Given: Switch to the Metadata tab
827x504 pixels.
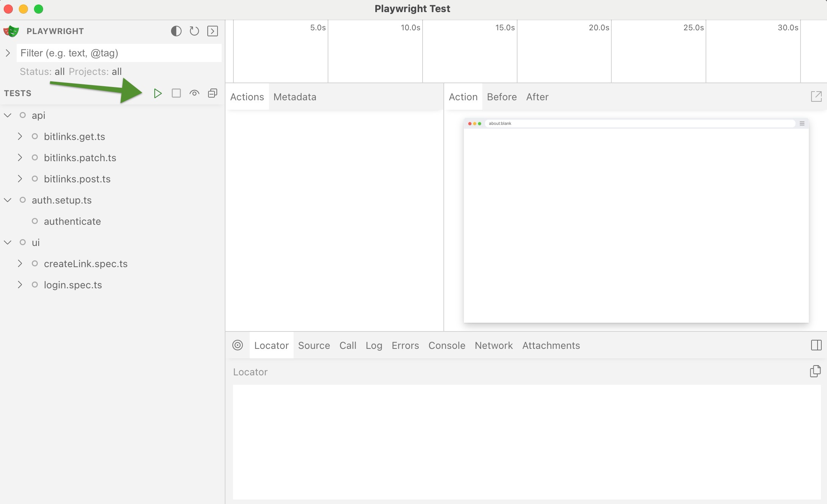Looking at the screenshot, I should tap(295, 97).
